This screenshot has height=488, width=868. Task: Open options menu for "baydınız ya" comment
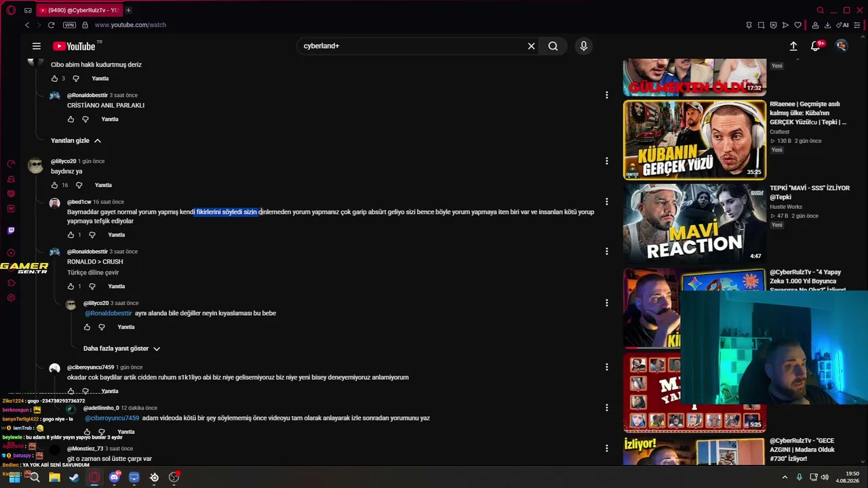pyautogui.click(x=607, y=161)
